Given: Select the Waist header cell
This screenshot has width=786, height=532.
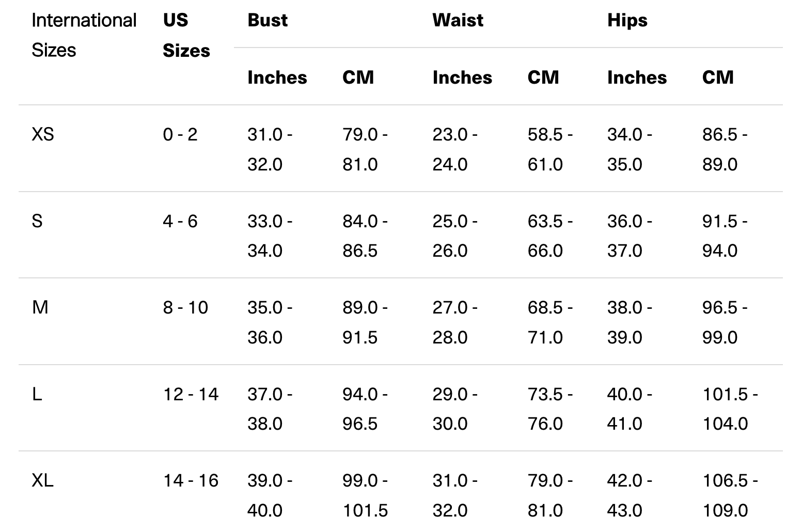Looking at the screenshot, I should (x=458, y=20).
